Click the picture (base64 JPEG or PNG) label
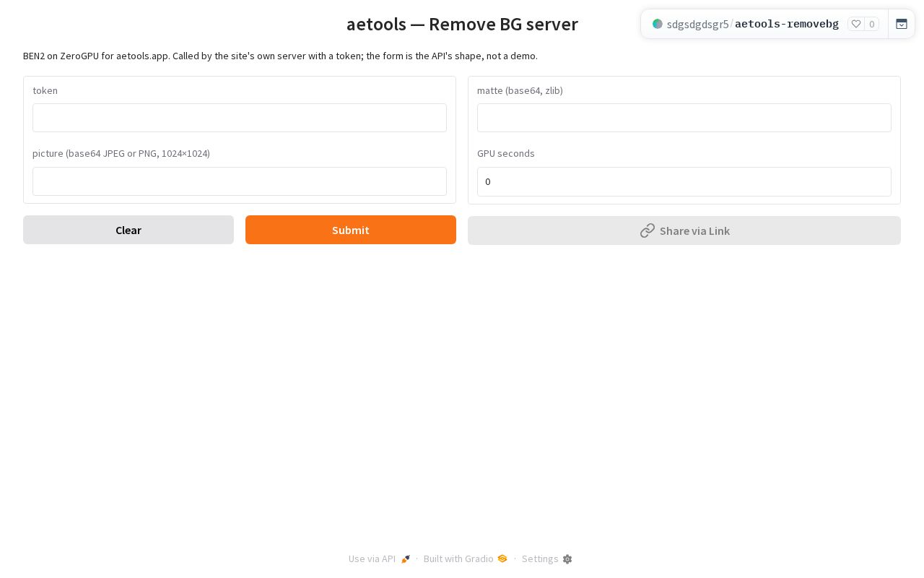Screen dimensions: 924x578 [121, 153]
